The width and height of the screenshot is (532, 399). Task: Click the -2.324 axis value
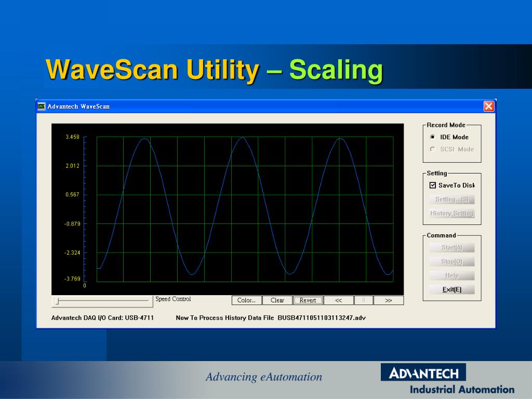tap(72, 252)
